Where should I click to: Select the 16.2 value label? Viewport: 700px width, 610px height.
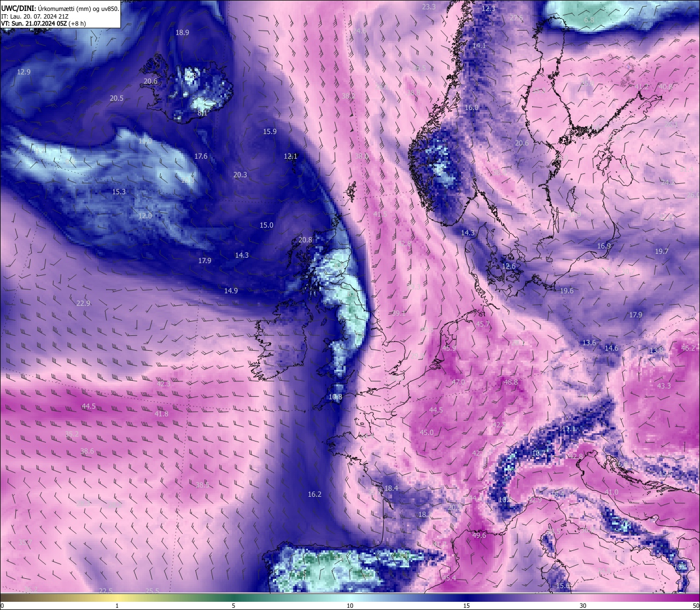314,494
